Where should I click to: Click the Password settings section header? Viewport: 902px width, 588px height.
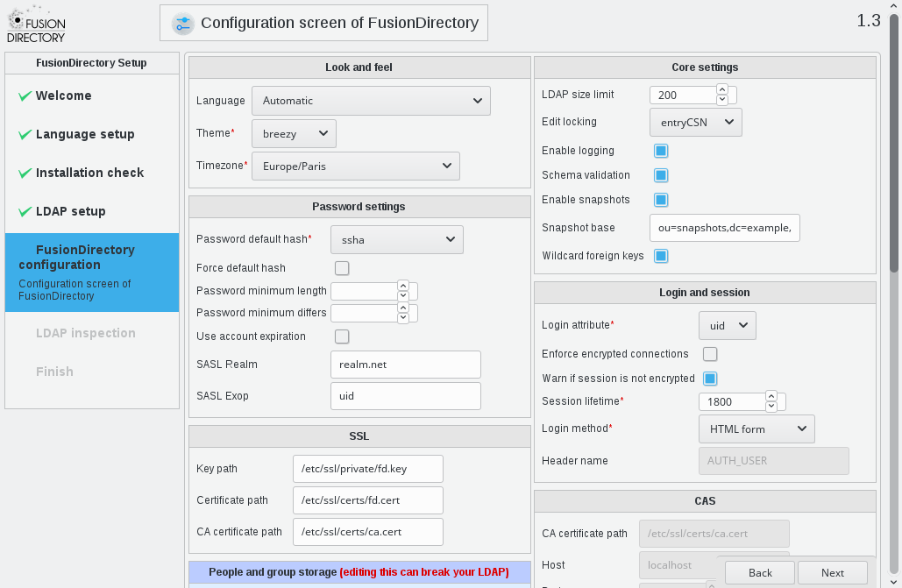point(359,207)
